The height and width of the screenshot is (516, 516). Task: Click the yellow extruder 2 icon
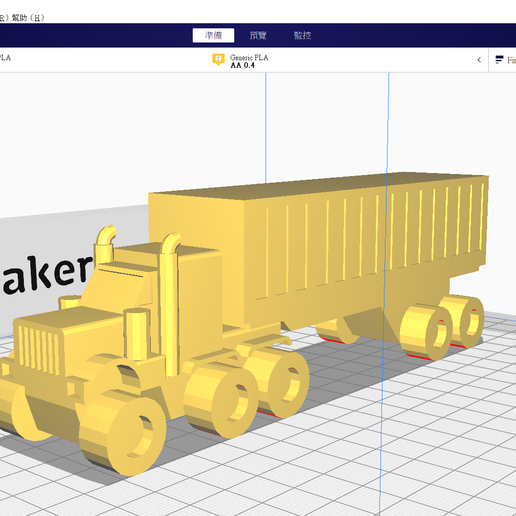[x=218, y=60]
